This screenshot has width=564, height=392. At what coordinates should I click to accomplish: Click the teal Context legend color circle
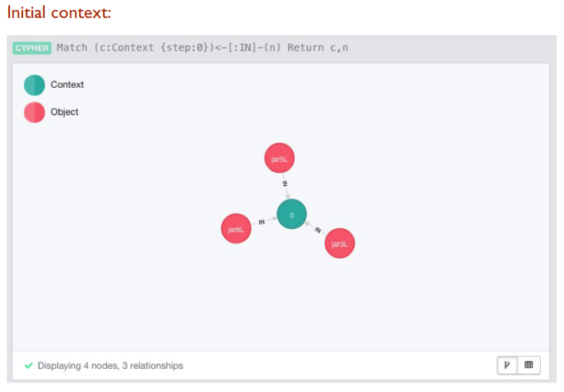[34, 85]
